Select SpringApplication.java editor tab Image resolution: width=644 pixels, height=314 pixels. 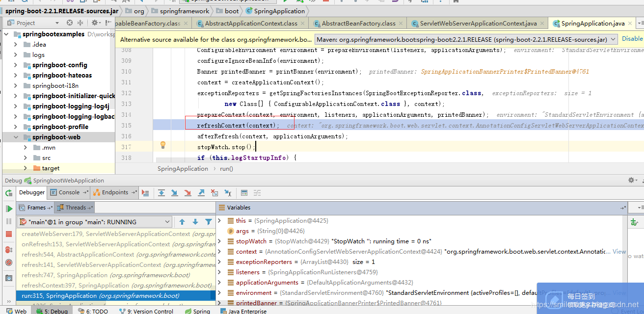click(x=593, y=23)
